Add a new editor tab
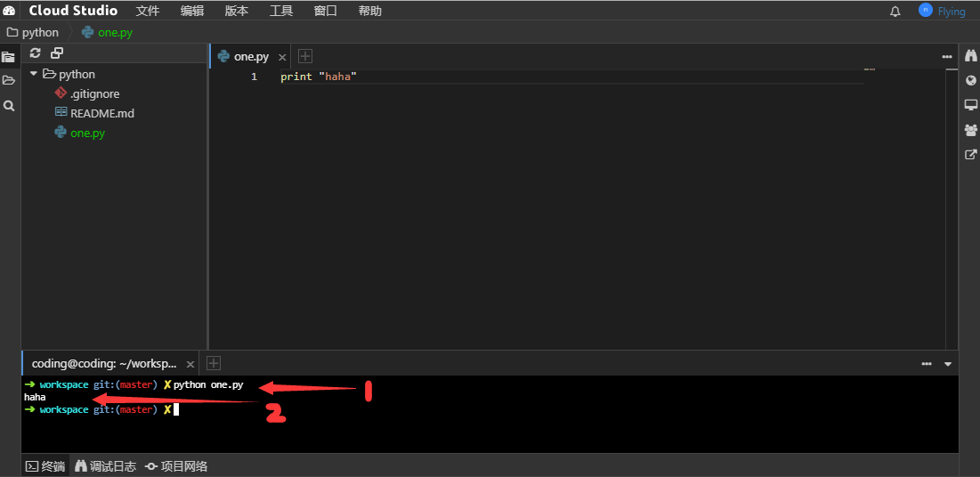The image size is (980, 477). click(x=305, y=56)
